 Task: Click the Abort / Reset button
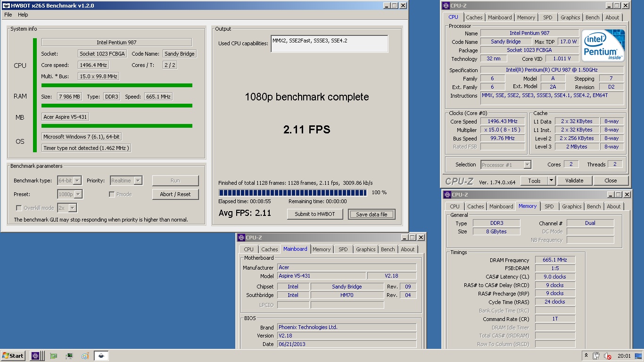click(175, 194)
